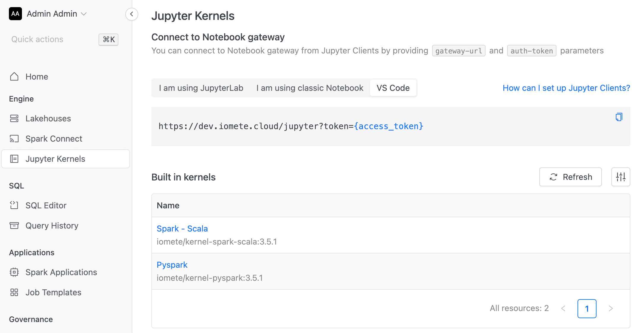Click the iomete/kernel-pyspark:3.5.1 text
644x333 pixels.
[210, 278]
